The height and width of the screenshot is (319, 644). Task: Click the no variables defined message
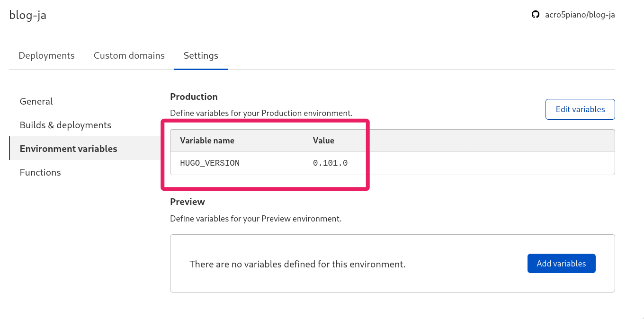click(297, 264)
